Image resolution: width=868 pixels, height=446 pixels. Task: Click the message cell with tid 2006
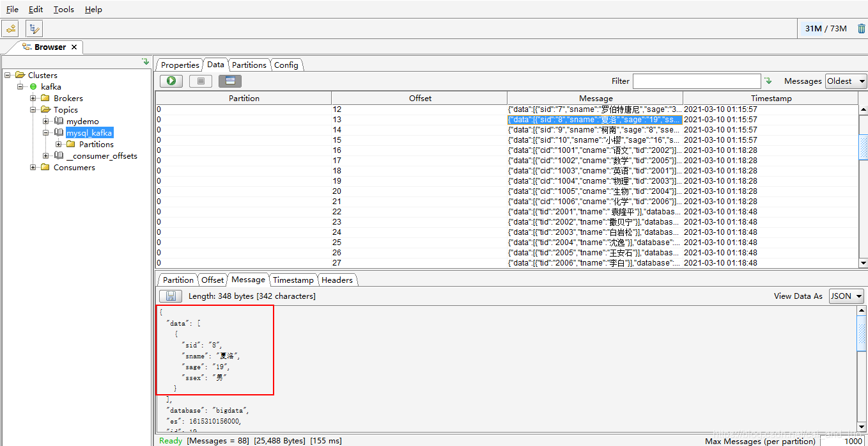[595, 263]
